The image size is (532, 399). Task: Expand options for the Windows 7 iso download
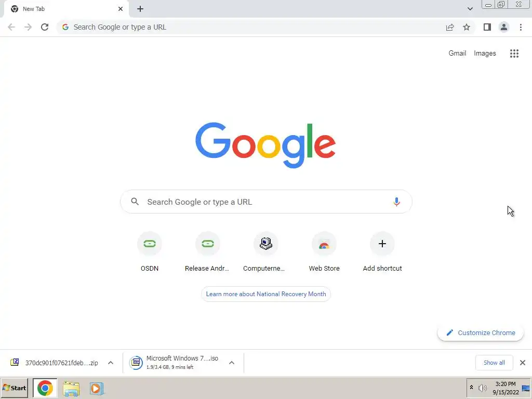click(232, 363)
